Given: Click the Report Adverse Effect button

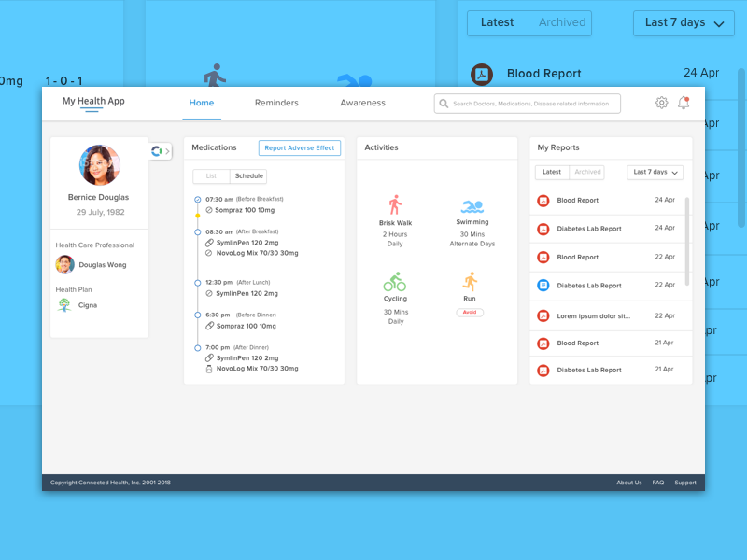Looking at the screenshot, I should pyautogui.click(x=299, y=147).
